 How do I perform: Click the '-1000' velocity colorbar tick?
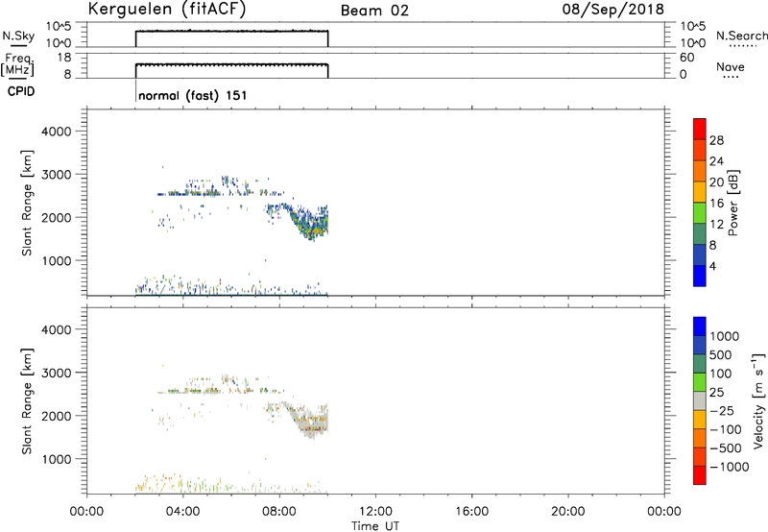pos(730,467)
